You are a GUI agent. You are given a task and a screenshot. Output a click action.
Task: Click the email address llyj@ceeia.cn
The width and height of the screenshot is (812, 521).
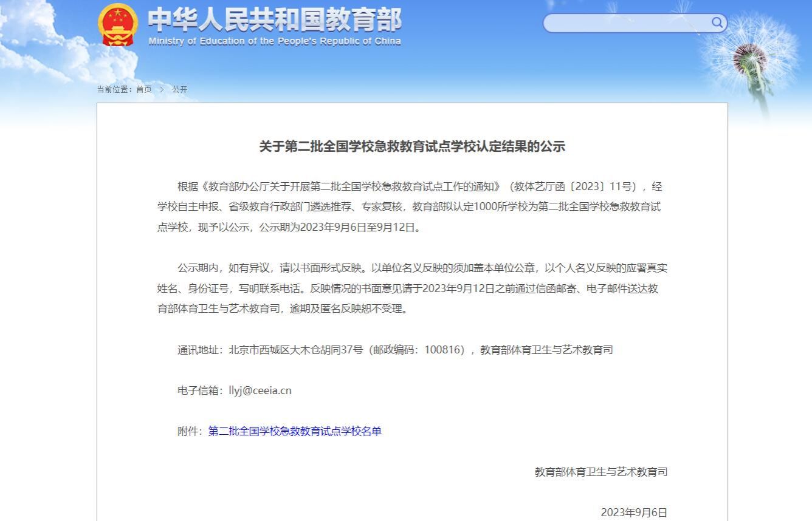click(260, 390)
